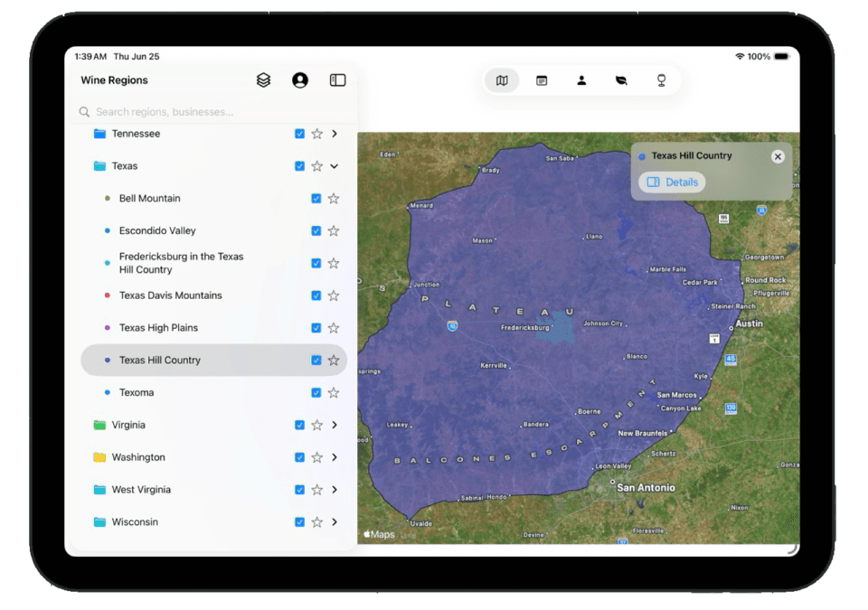Click the San Antonio label on the map
The height and width of the screenshot is (610, 868).
[x=646, y=488]
